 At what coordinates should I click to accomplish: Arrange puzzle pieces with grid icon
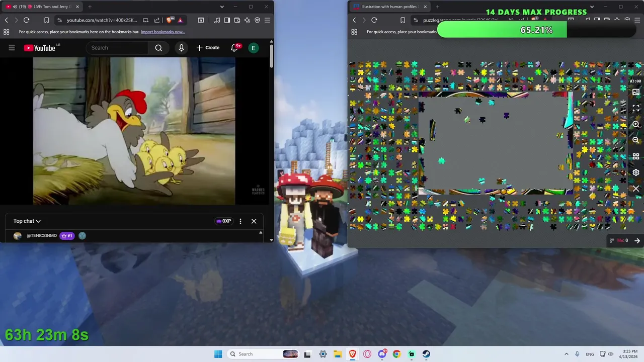pyautogui.click(x=636, y=156)
